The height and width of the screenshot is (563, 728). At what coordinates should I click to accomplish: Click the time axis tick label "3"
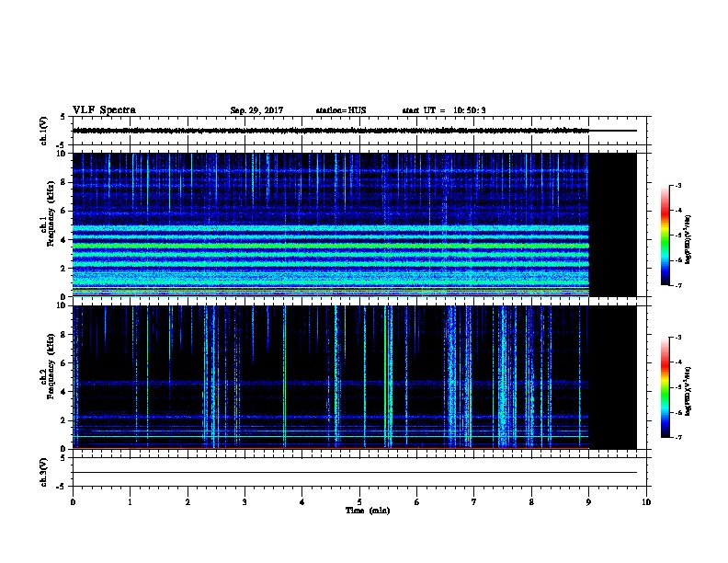[245, 502]
